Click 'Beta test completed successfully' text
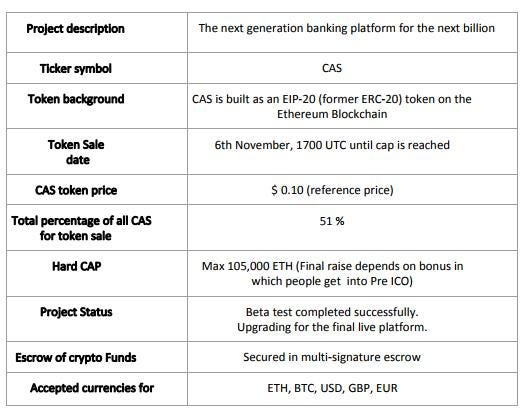Image resolution: width=527 pixels, height=410 pixels. point(332,312)
